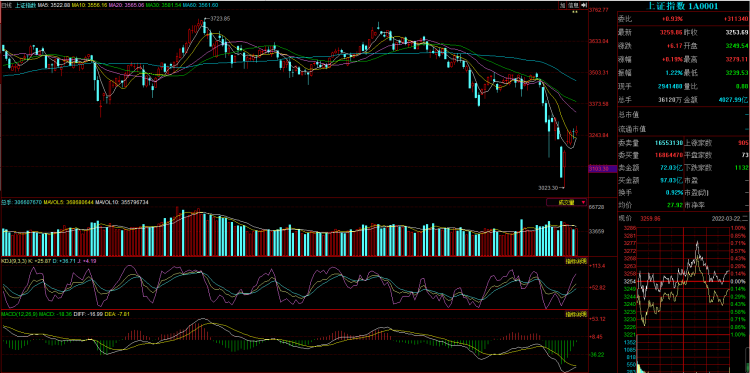Click the 加 button above the price axis
The width and height of the screenshot is (750, 373).
click(x=562, y=5)
